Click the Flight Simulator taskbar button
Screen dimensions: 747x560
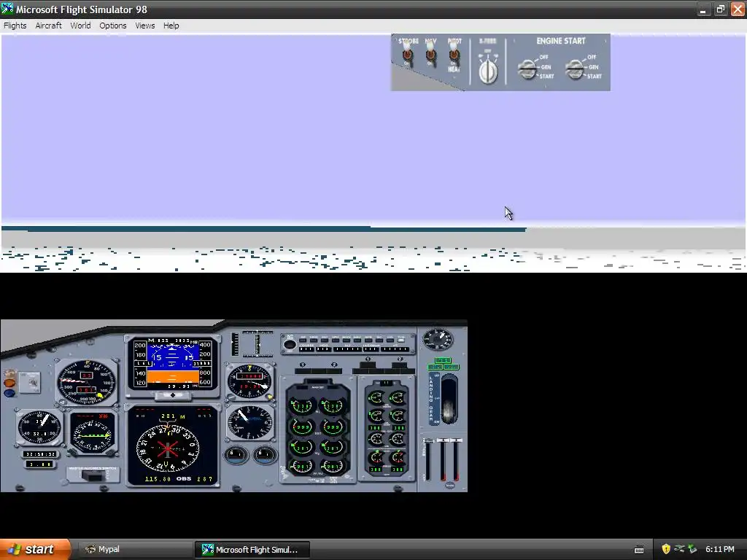click(252, 550)
